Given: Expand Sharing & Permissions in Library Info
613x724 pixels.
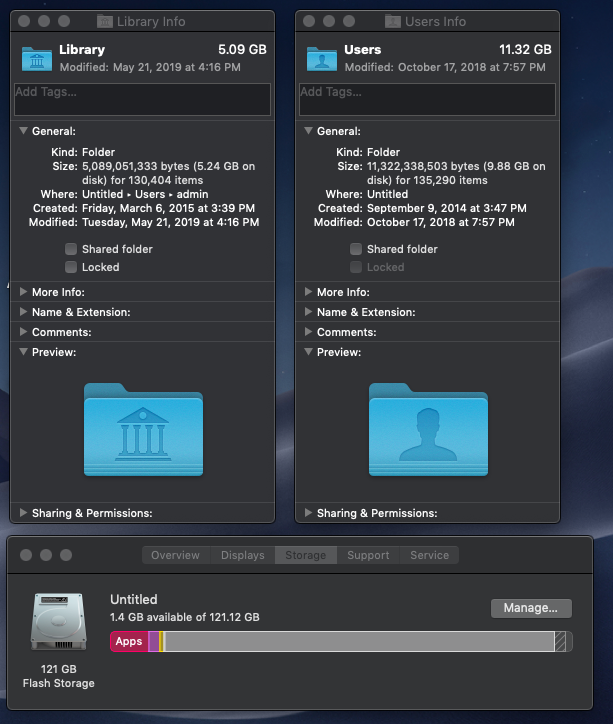Looking at the screenshot, I should (x=23, y=513).
